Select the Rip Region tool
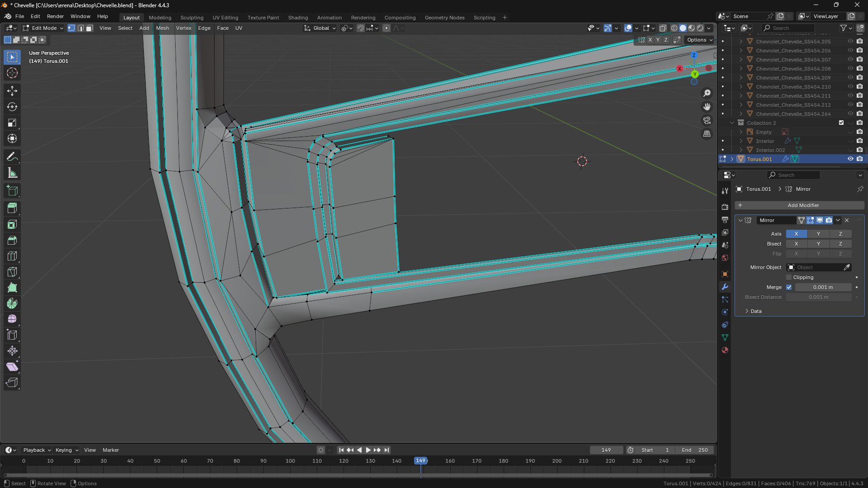 [12, 383]
